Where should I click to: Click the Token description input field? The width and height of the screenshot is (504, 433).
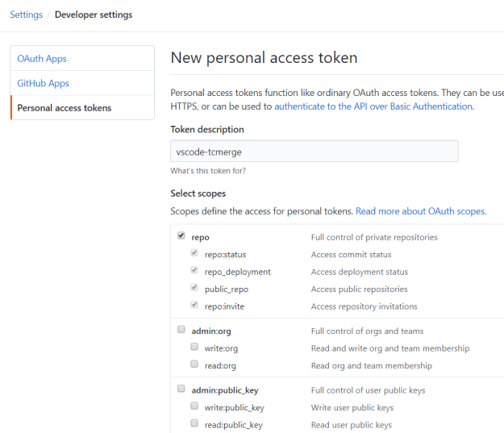click(x=314, y=151)
